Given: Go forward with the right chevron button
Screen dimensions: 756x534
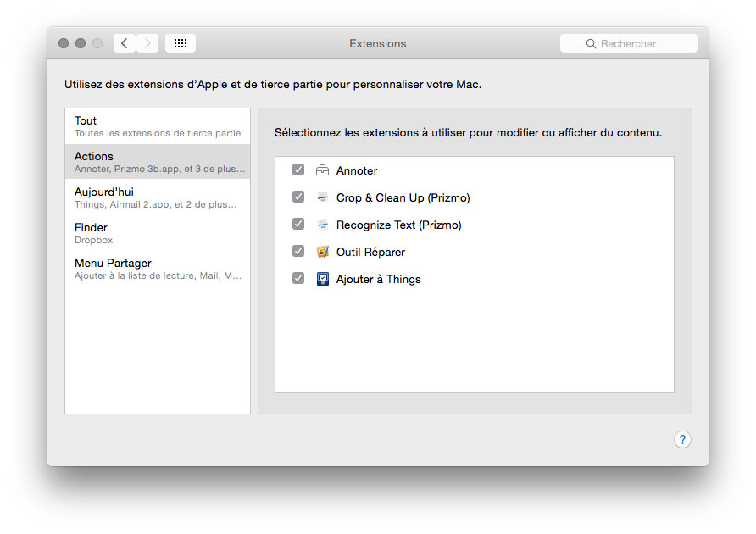Looking at the screenshot, I should (x=147, y=43).
